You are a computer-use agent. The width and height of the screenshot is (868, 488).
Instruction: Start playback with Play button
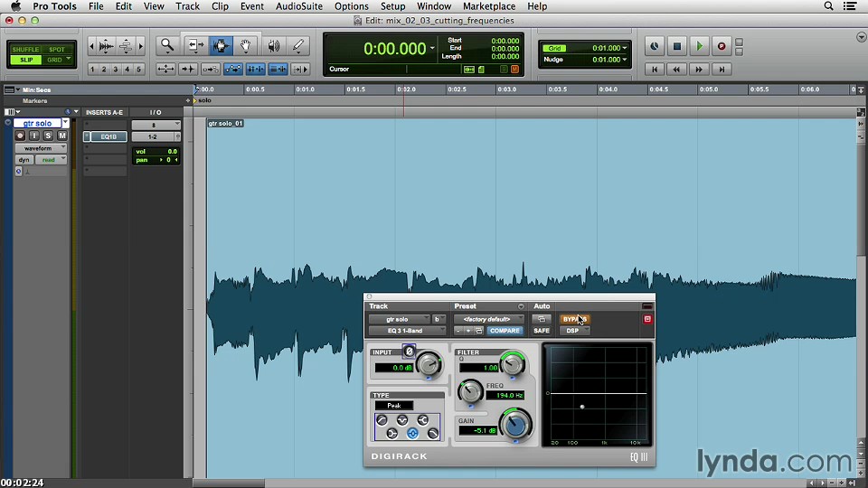tap(699, 46)
